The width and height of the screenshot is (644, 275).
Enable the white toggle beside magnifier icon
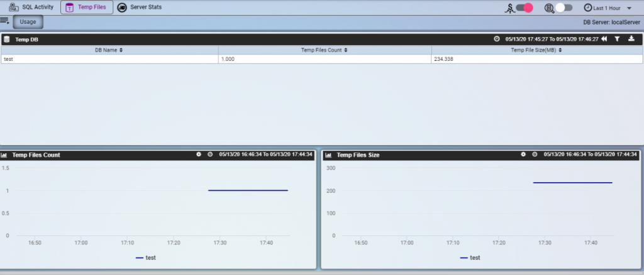pyautogui.click(x=564, y=8)
